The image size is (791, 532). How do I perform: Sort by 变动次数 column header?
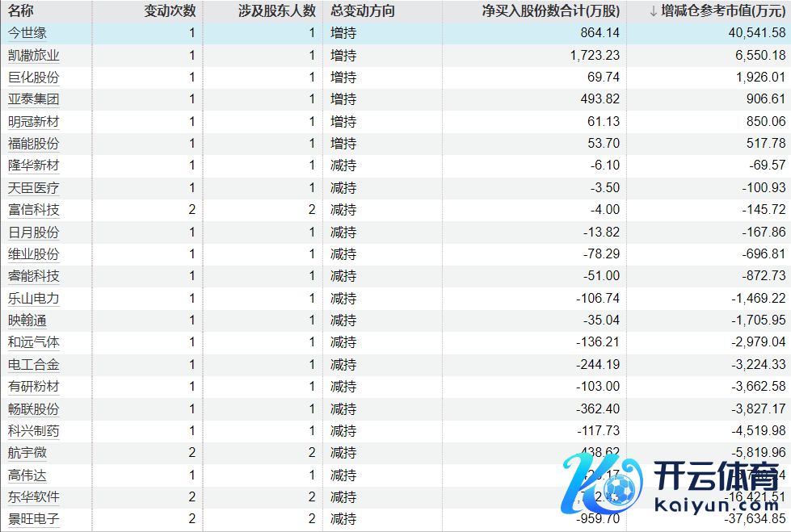(x=170, y=11)
